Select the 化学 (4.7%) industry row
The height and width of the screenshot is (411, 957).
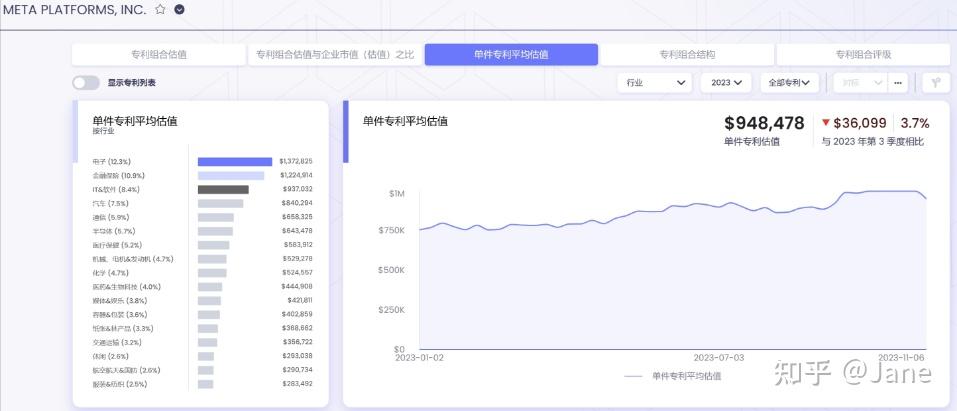click(x=203, y=273)
